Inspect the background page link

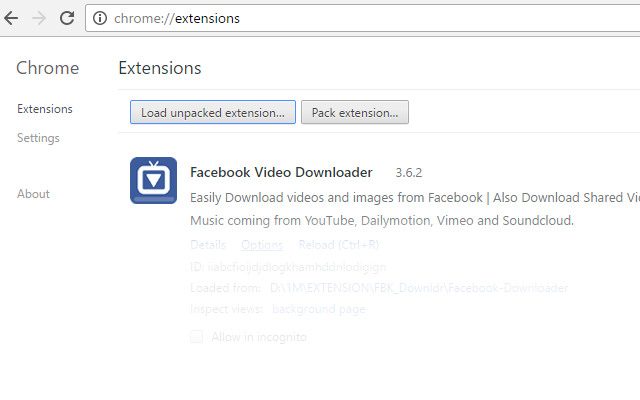[319, 309]
